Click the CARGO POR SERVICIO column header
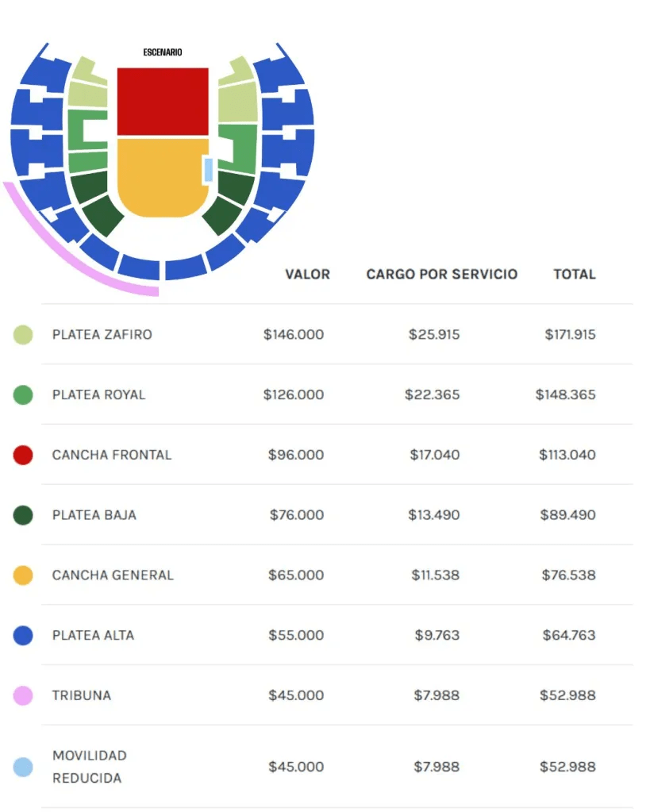The height and width of the screenshot is (812, 650). pos(441,275)
